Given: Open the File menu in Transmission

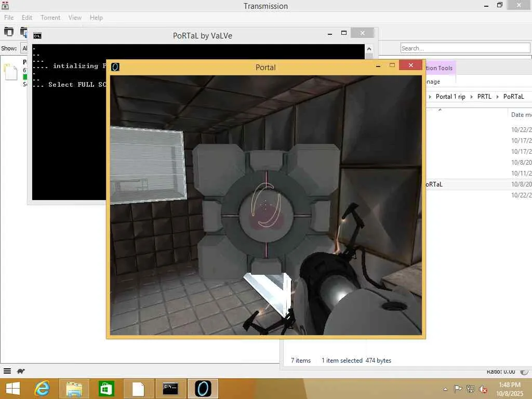Looking at the screenshot, I should pyautogui.click(x=9, y=18).
